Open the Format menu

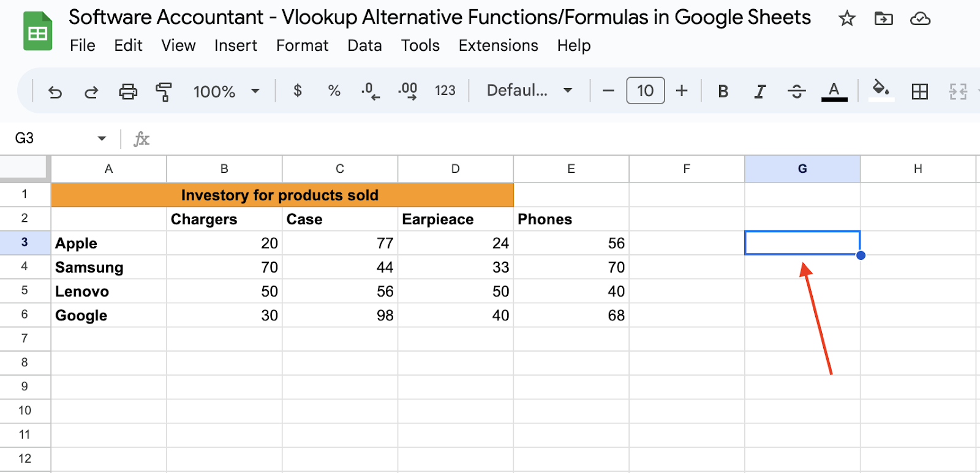302,45
